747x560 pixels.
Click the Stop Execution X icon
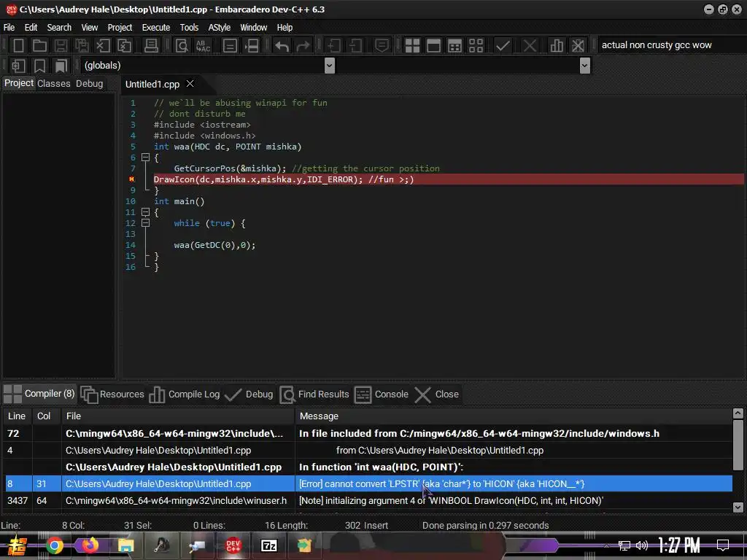[x=530, y=46]
